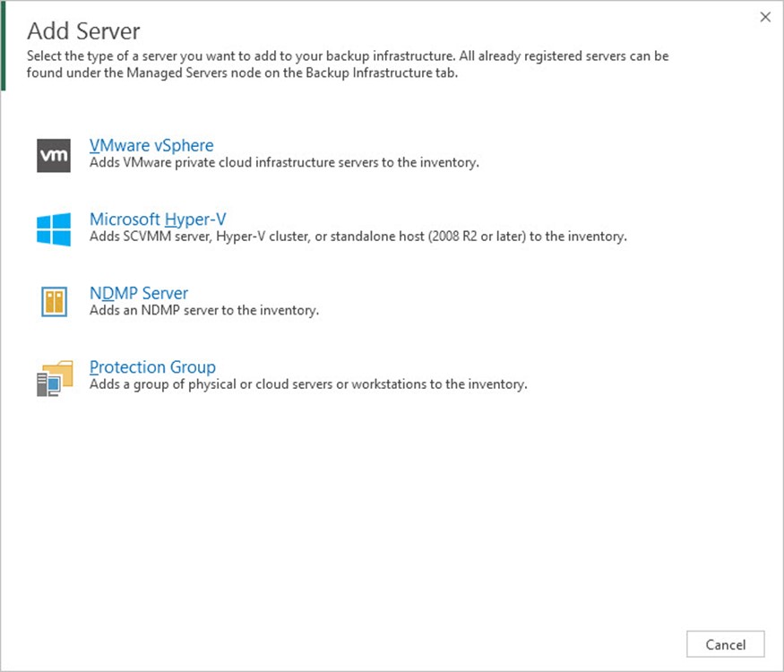Close the Add Server dialog with X

click(765, 17)
